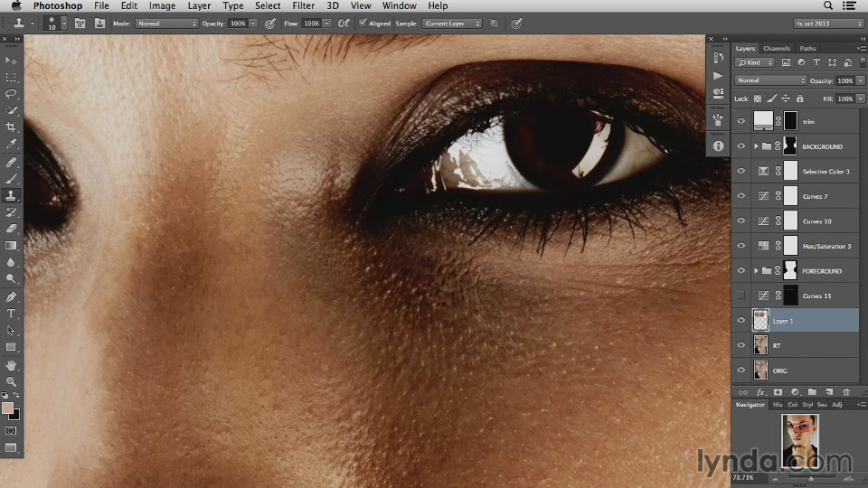Select the Quick Selection tool
This screenshot has width=868, height=488.
point(11,110)
